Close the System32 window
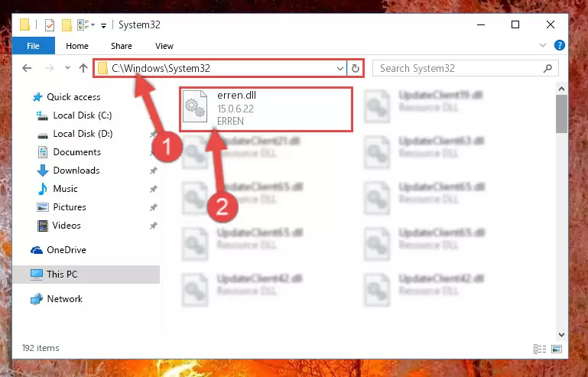Screen dimensions: 588x377 coord(551,24)
